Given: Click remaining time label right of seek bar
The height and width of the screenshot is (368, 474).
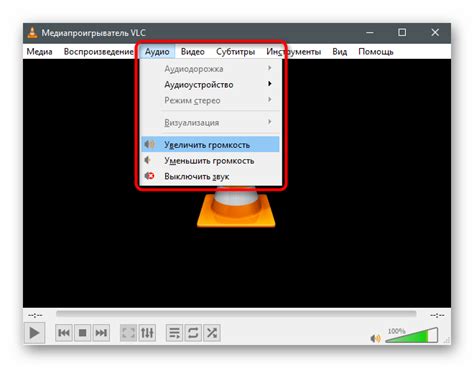Looking at the screenshot, I should click(437, 315).
